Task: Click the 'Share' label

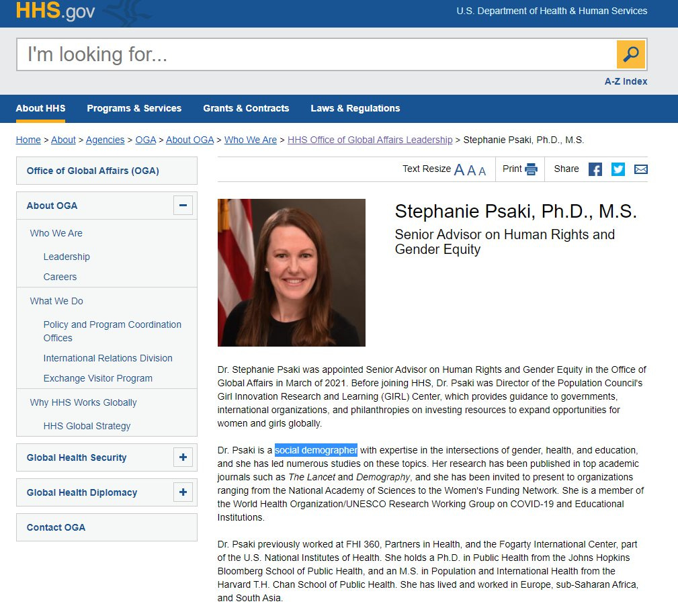Action: point(566,169)
